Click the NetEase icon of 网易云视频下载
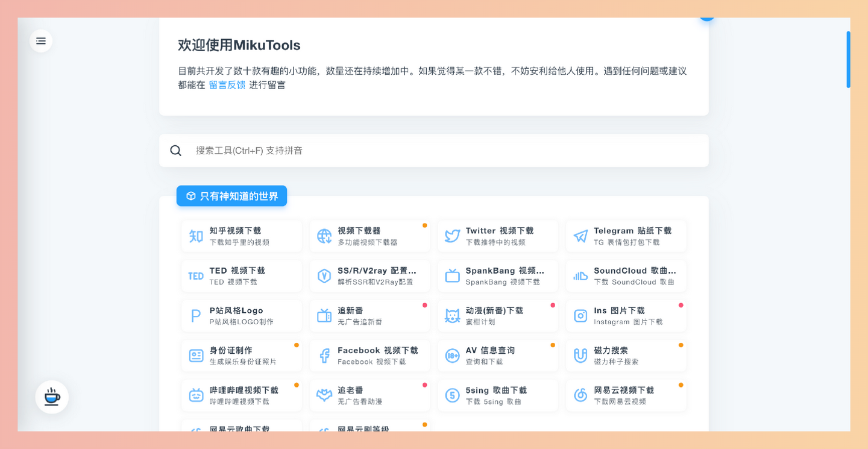Viewport: 868px width, 449px height. click(580, 395)
